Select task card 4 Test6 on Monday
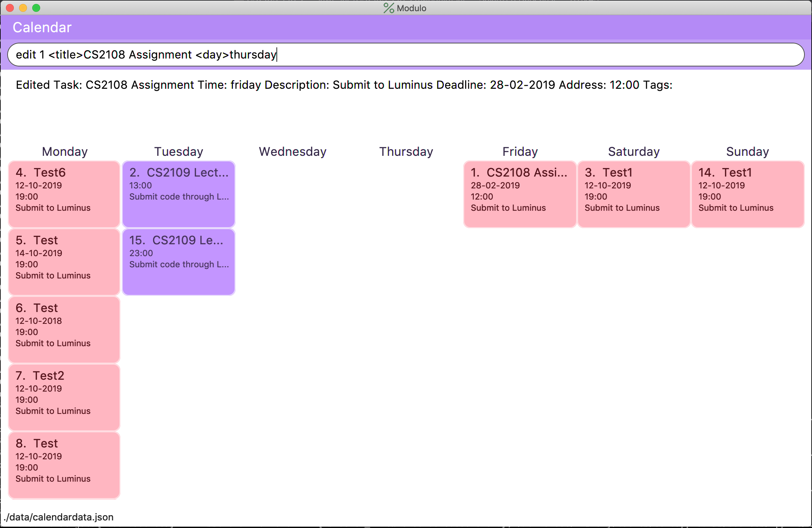 [64, 194]
